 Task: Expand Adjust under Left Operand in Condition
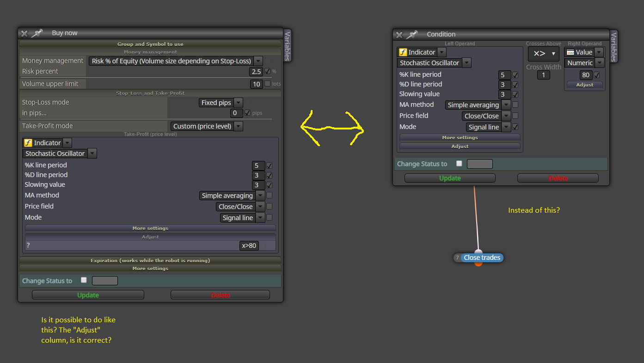[460, 146]
